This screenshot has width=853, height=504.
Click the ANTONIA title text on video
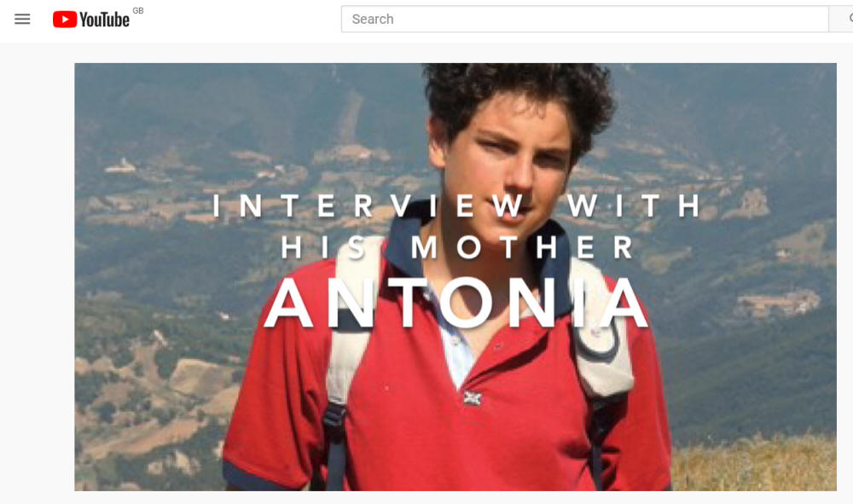[456, 303]
